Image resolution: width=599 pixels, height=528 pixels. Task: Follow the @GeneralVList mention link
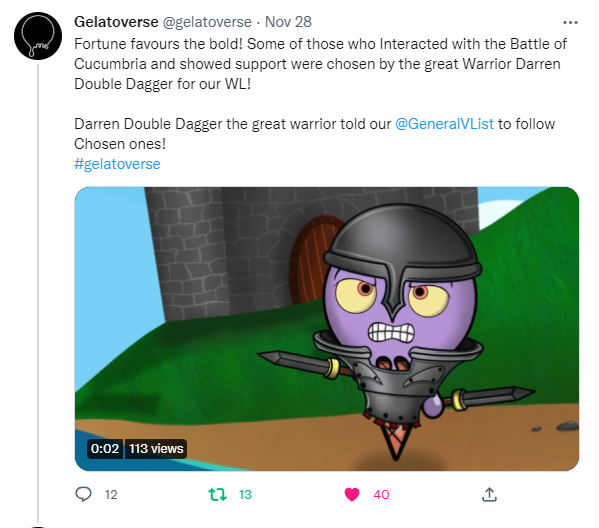pyautogui.click(x=445, y=124)
